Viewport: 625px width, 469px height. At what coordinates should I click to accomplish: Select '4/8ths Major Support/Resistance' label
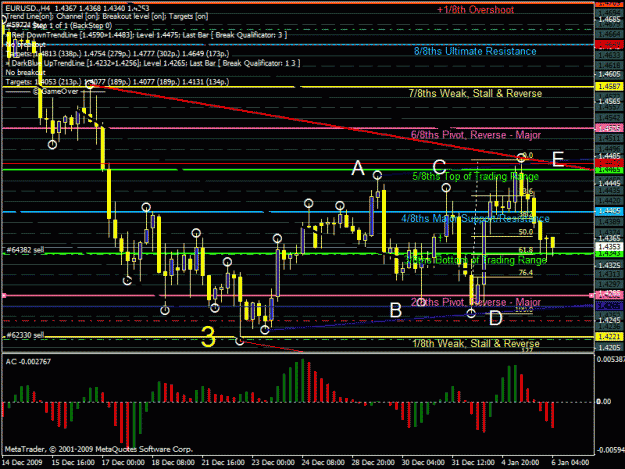pyautogui.click(x=475, y=218)
